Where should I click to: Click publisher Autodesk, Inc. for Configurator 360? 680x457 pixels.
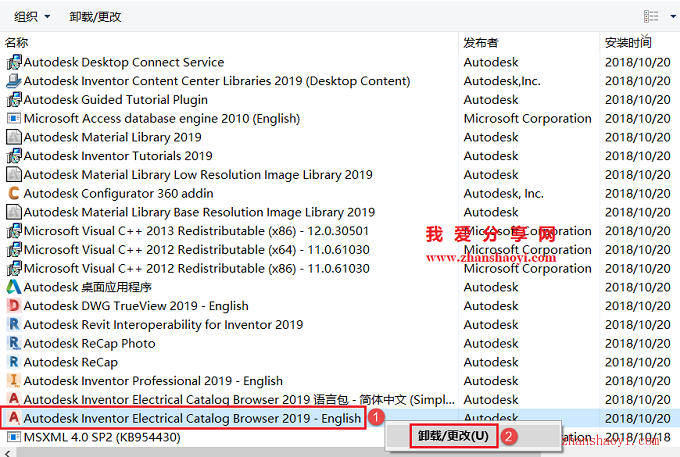[503, 193]
